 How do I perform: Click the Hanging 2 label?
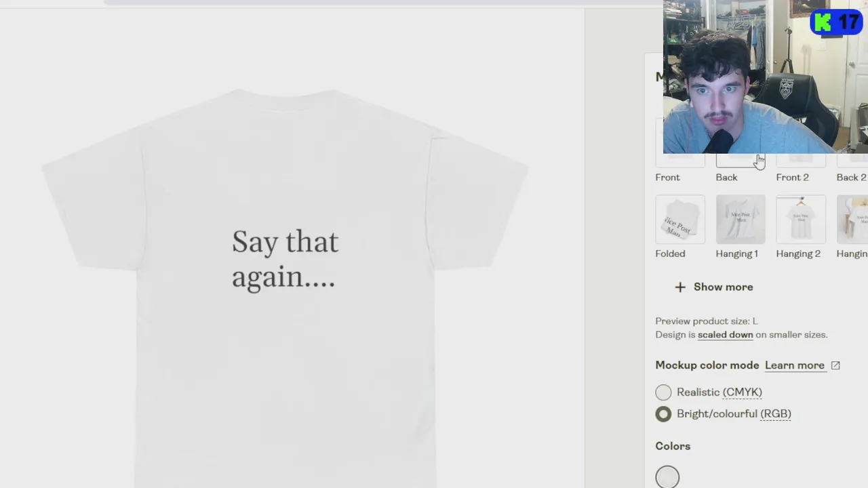point(798,253)
